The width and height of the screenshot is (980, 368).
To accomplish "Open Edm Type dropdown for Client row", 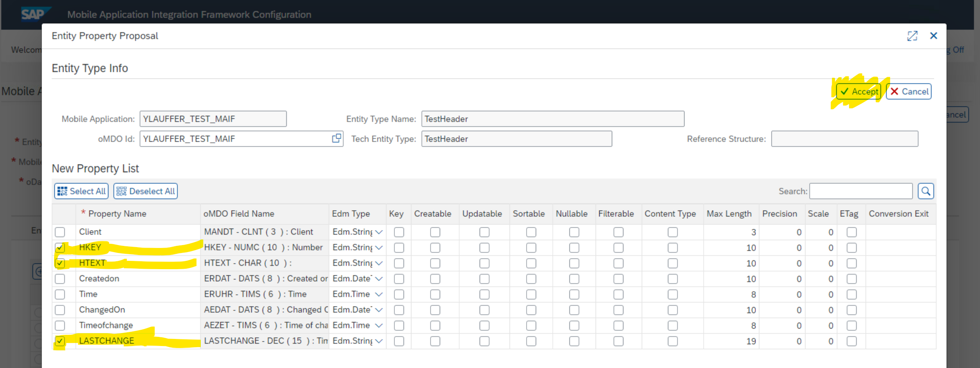I will tap(379, 232).
